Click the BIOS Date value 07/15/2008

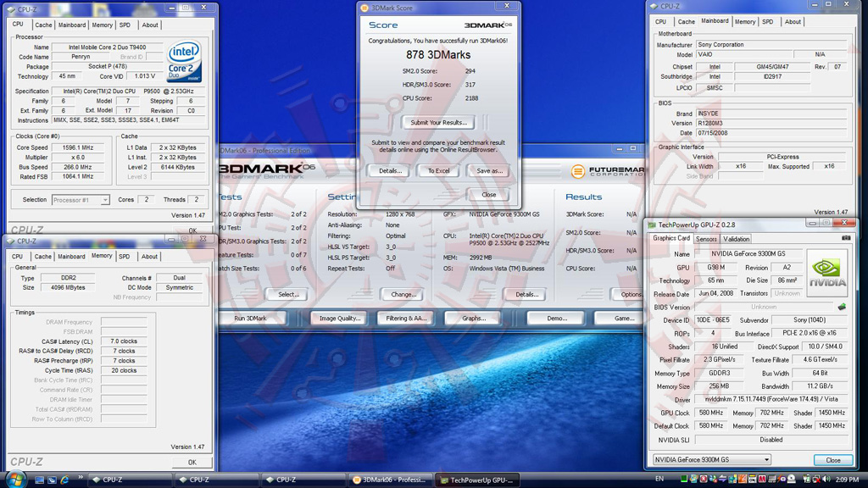click(771, 133)
